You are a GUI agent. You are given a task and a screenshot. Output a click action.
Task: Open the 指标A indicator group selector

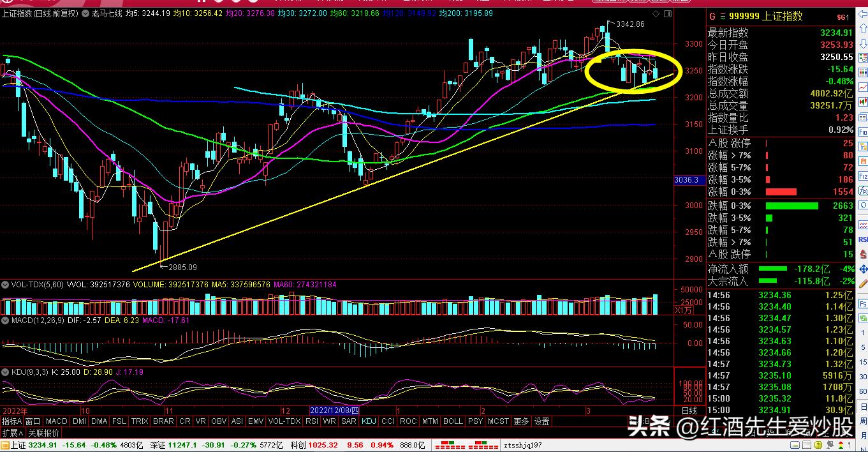pyautogui.click(x=11, y=421)
